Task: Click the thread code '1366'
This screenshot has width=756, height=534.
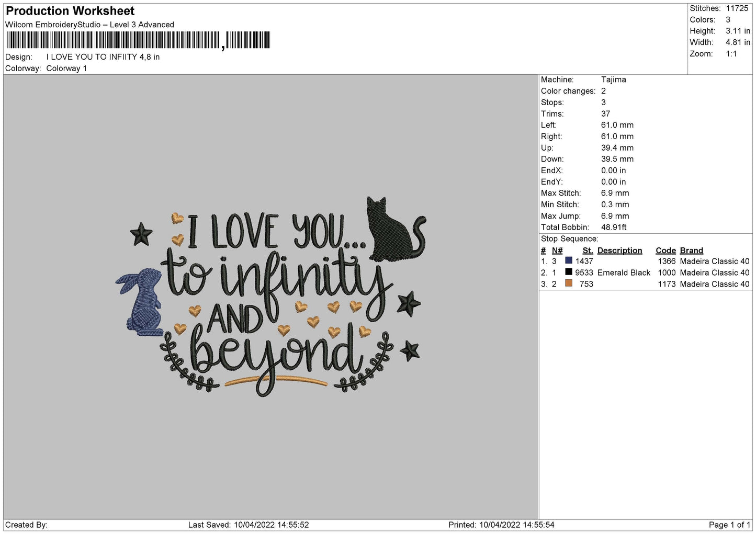Action: coord(667,261)
